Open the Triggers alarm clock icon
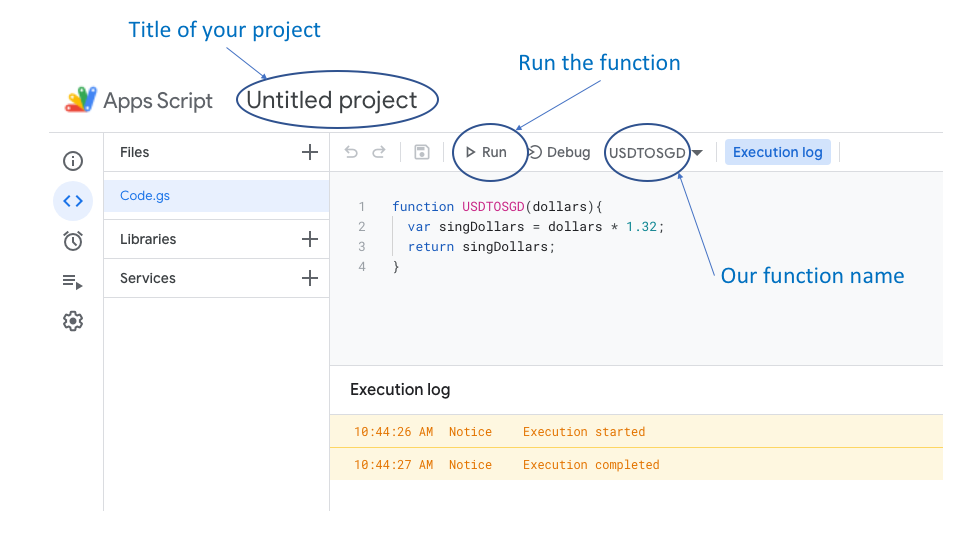 [73, 241]
